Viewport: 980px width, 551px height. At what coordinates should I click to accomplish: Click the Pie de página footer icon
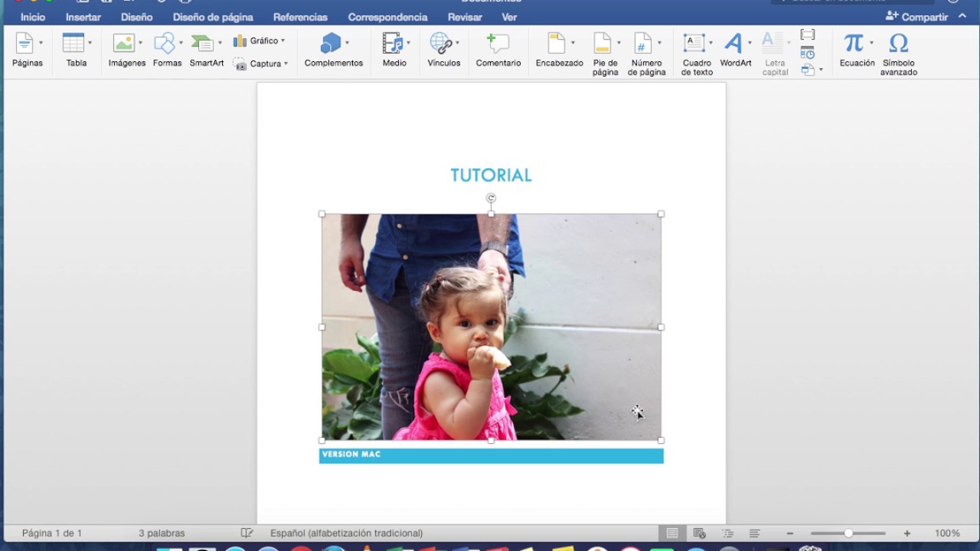click(603, 43)
